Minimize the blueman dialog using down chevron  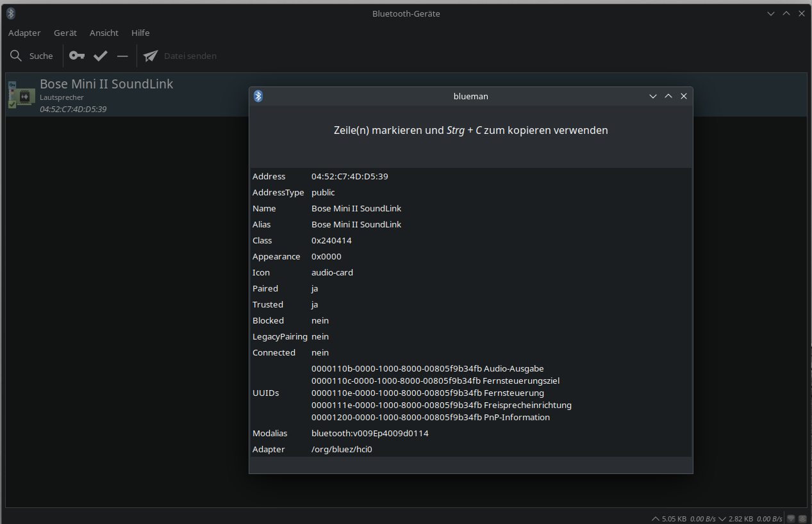coord(652,96)
